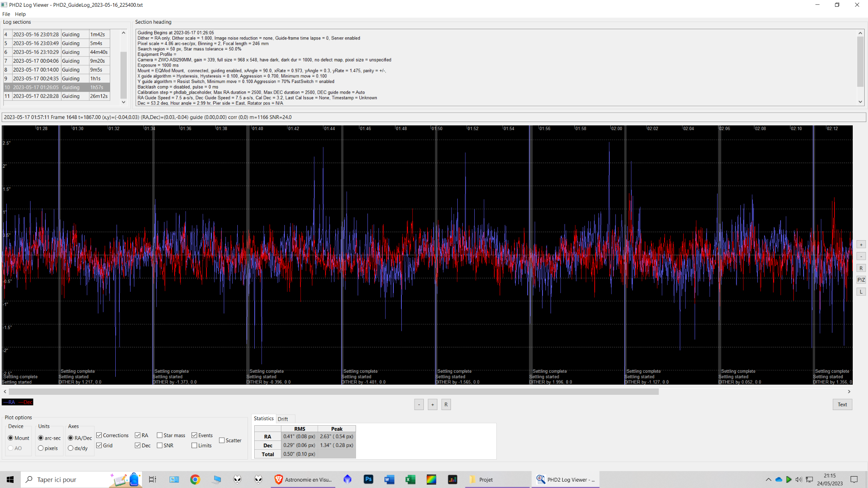Click the horizontal reset R button

click(x=446, y=405)
